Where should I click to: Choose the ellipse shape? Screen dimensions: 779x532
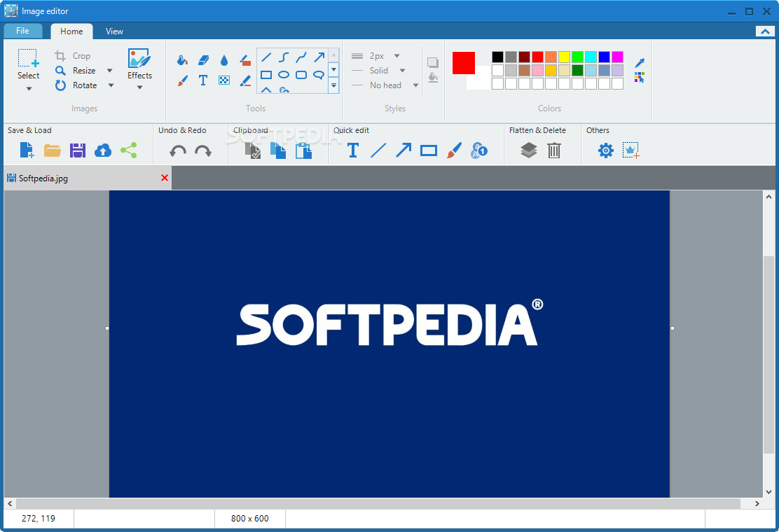(284, 75)
